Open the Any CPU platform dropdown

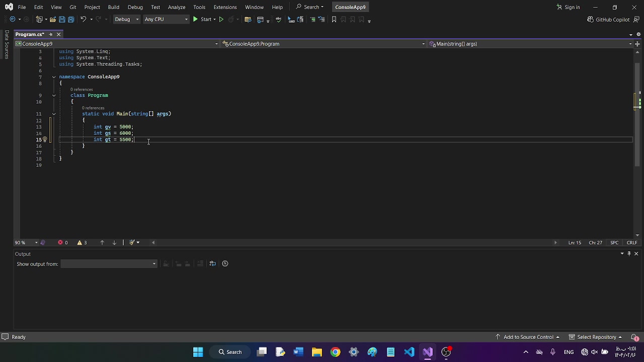click(166, 20)
